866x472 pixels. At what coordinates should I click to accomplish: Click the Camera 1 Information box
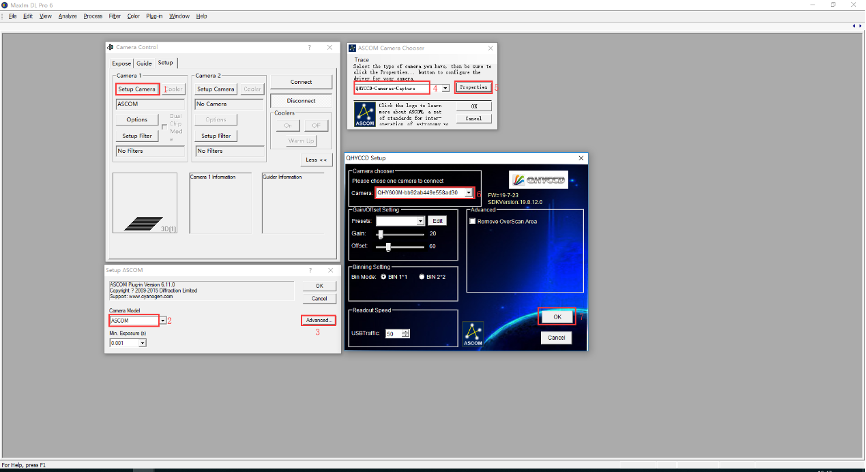(220, 203)
